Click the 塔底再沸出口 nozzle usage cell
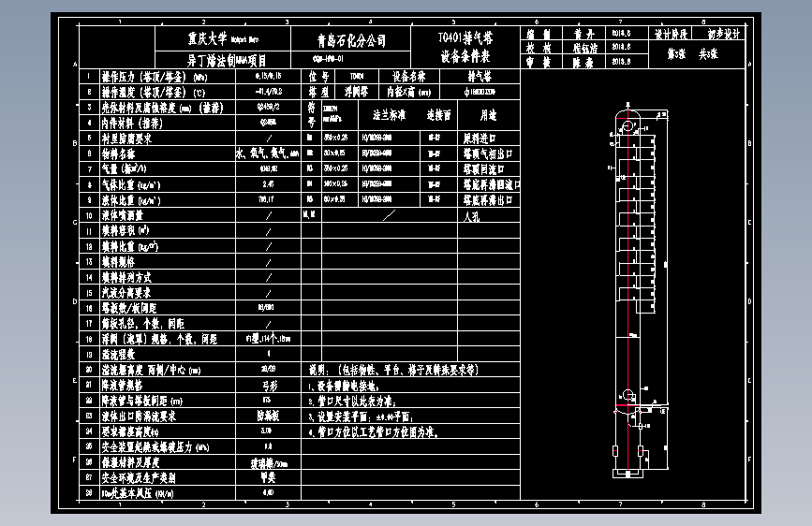Image resolution: width=812 pixels, height=526 pixels. pyautogui.click(x=488, y=200)
